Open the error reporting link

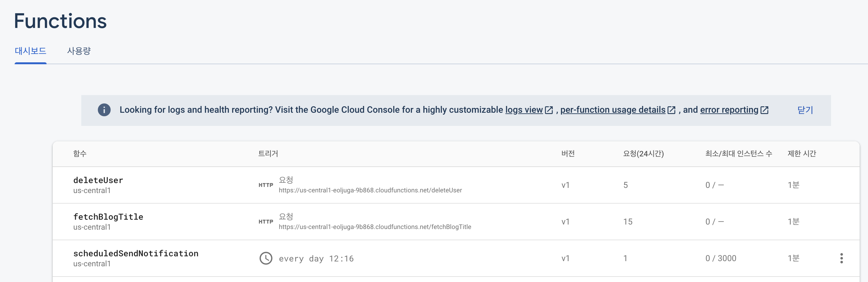click(729, 110)
